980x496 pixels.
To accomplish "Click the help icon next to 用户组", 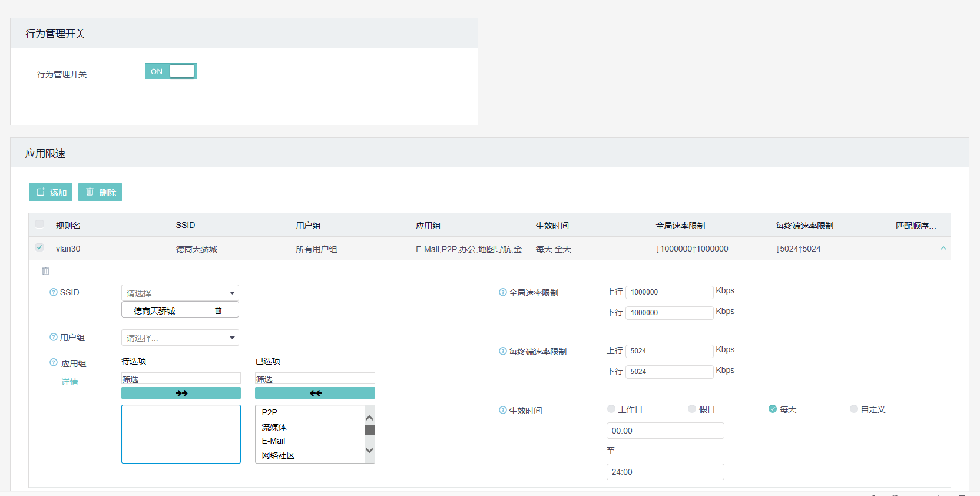I will point(54,338).
